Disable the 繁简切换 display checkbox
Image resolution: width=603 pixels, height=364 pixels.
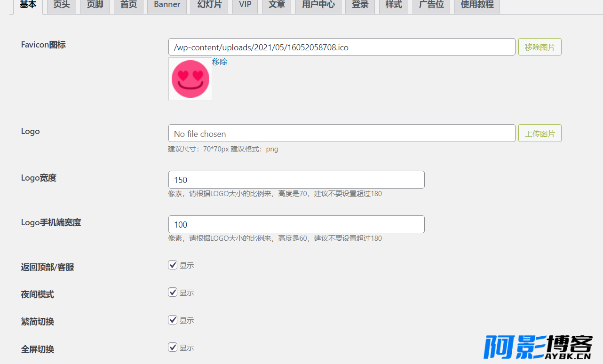coord(173,320)
